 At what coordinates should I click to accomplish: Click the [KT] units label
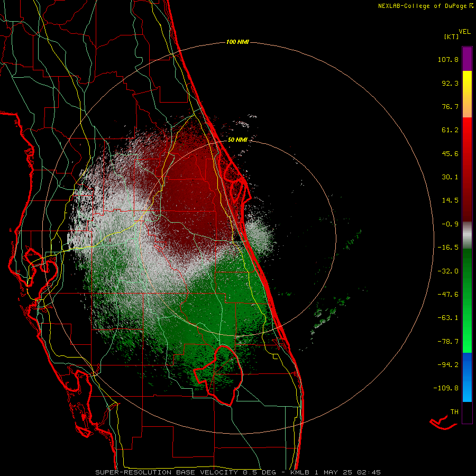(452, 36)
